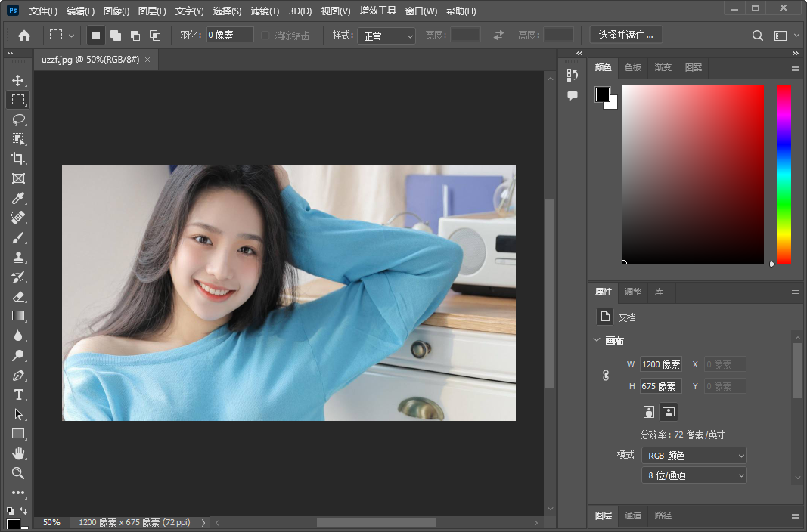Set canvas to landscape orientation

pos(668,412)
